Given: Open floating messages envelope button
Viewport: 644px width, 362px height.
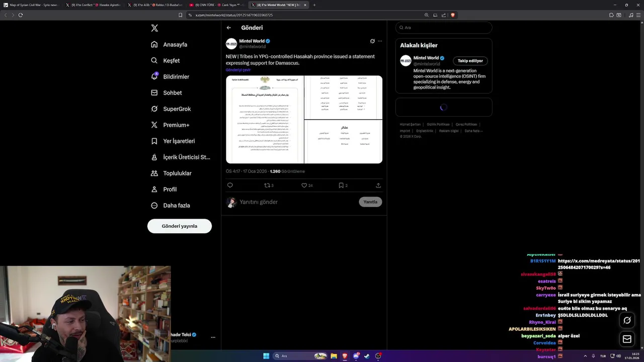Looking at the screenshot, I should [x=627, y=339].
